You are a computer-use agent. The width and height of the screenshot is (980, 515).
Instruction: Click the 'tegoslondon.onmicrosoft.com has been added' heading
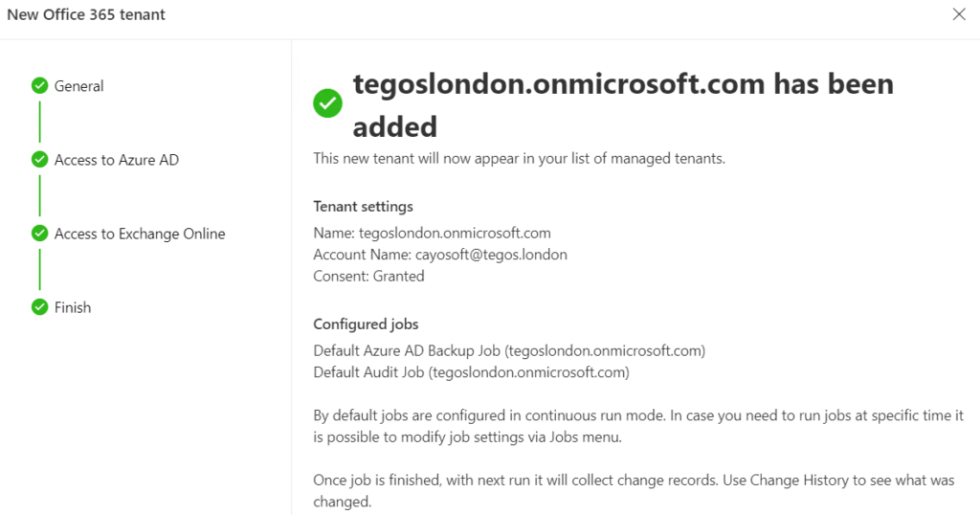[623, 105]
